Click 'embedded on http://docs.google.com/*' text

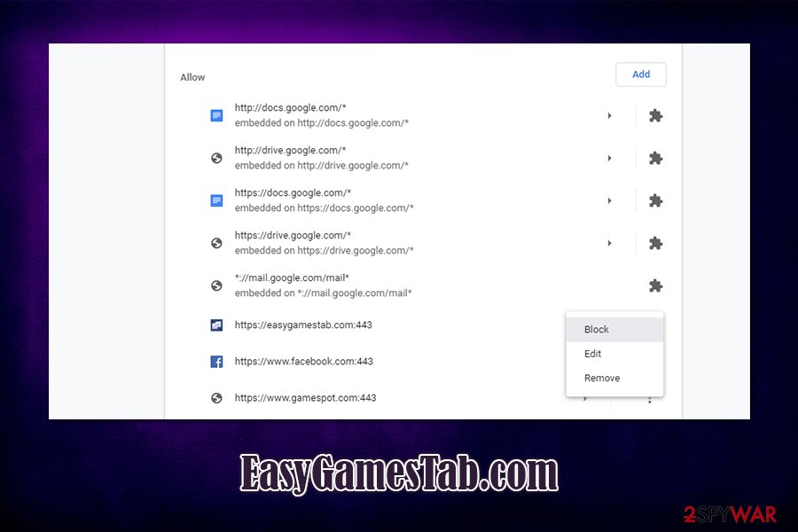[x=322, y=122]
